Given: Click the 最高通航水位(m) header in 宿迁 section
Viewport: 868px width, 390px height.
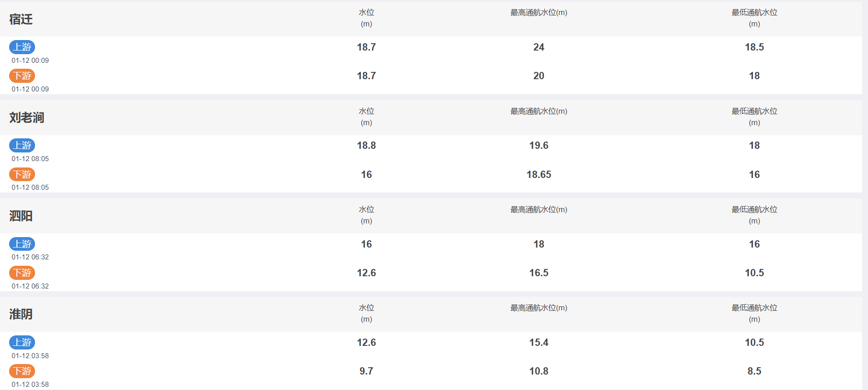Looking at the screenshot, I should point(539,13).
